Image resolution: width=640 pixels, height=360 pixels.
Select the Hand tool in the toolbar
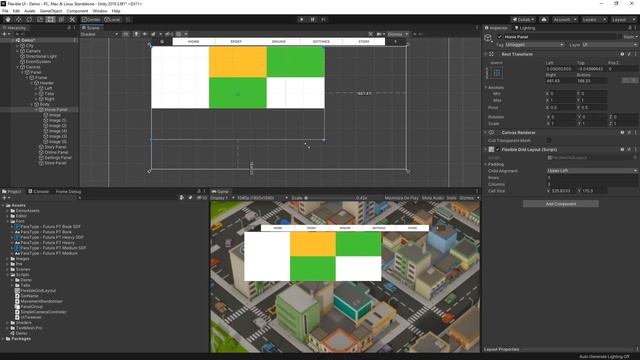8,19
